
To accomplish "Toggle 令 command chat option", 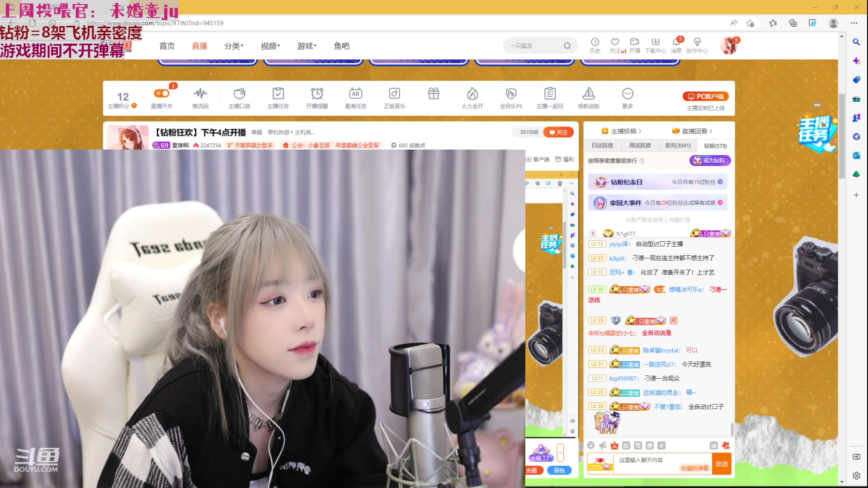I will tap(661, 446).
